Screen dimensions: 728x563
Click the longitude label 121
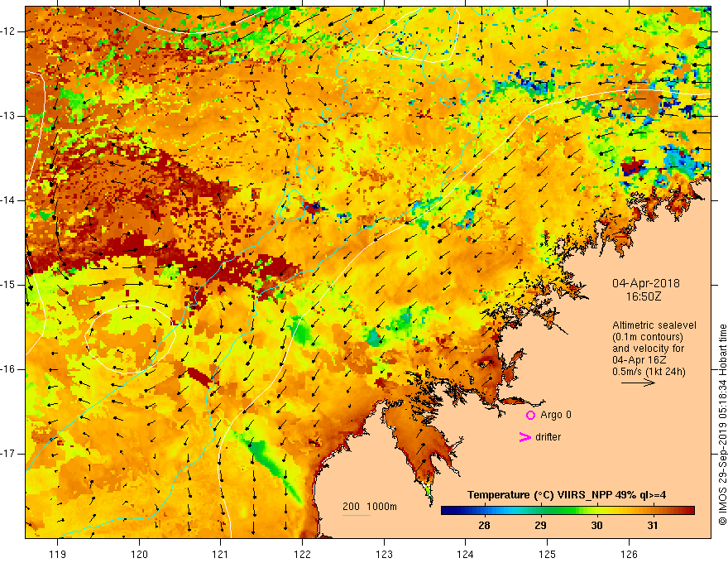(x=221, y=554)
